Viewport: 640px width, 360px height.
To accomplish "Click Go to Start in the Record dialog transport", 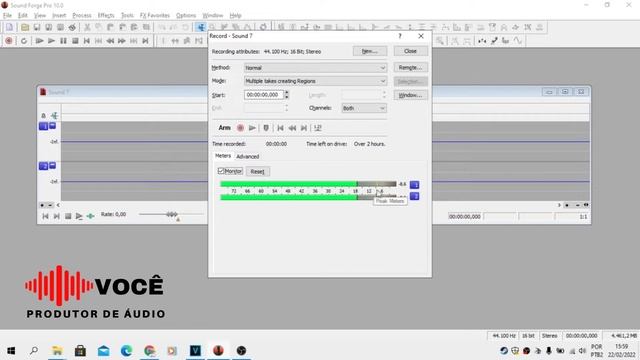I will coord(280,128).
